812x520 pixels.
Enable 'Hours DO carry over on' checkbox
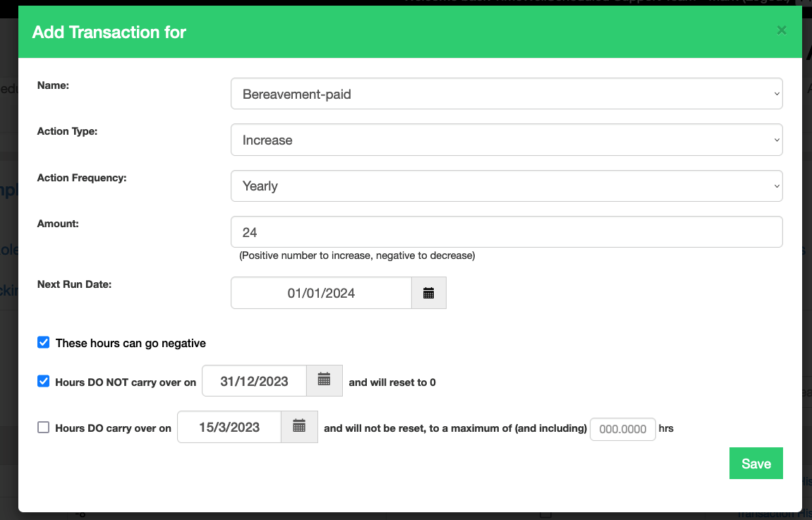(x=44, y=428)
